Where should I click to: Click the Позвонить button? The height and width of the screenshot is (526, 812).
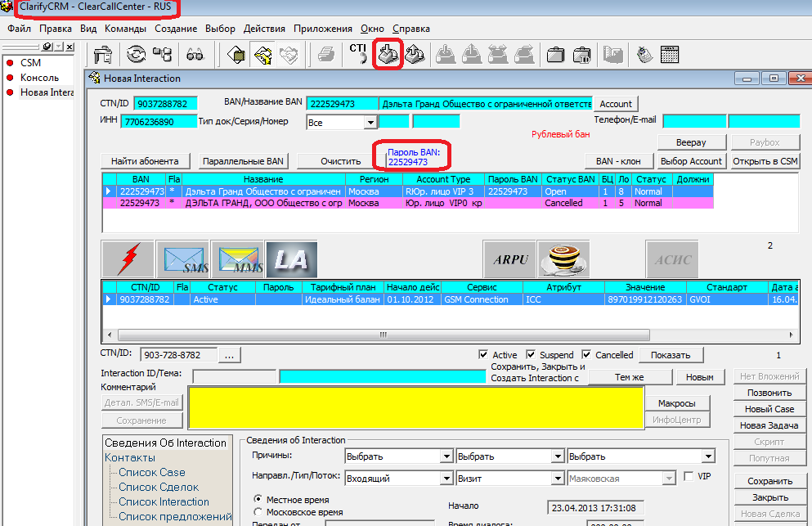[x=769, y=393]
